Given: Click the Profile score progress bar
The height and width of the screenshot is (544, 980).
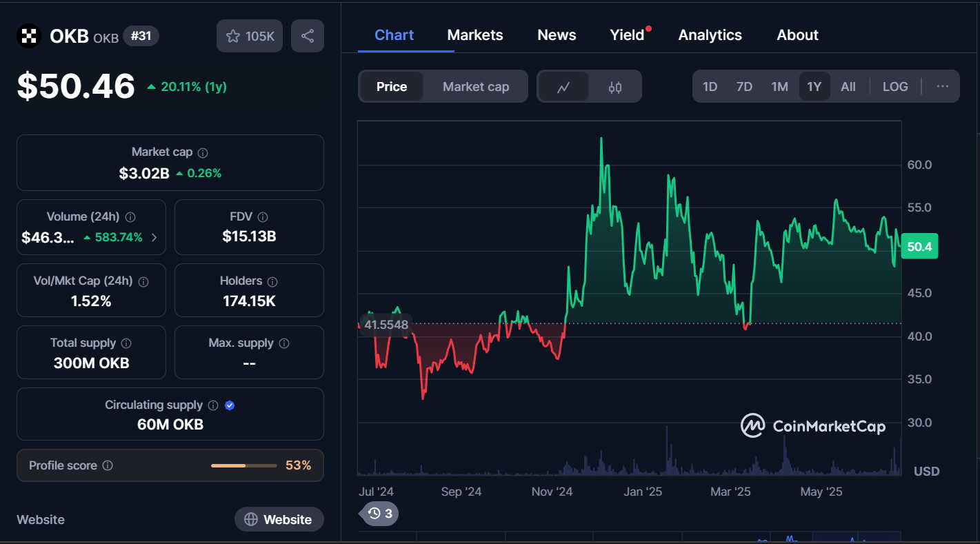Looking at the screenshot, I should tap(244, 466).
